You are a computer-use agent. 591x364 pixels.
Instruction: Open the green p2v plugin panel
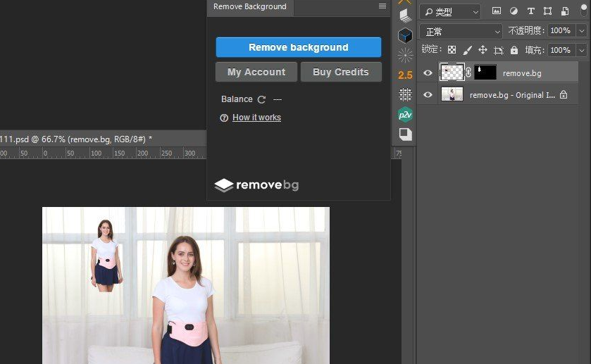point(405,114)
